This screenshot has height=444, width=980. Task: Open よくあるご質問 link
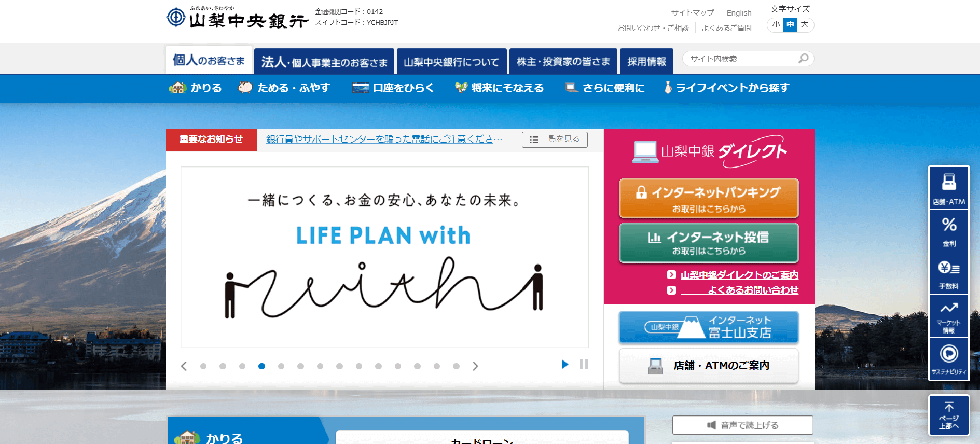(x=726, y=28)
